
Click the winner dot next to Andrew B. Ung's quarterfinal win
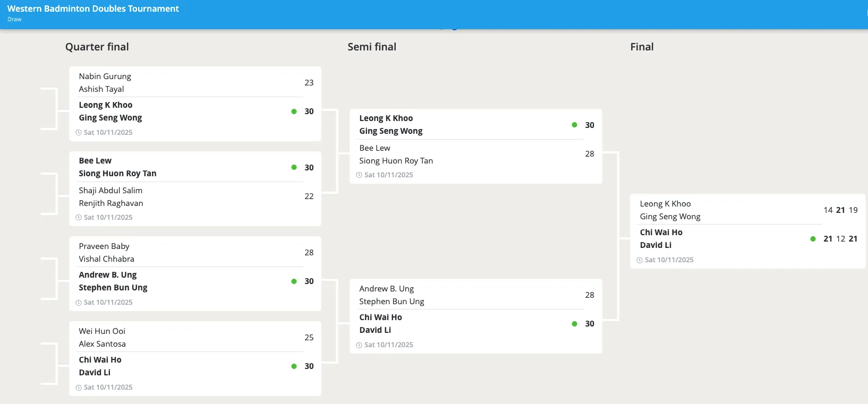(294, 281)
